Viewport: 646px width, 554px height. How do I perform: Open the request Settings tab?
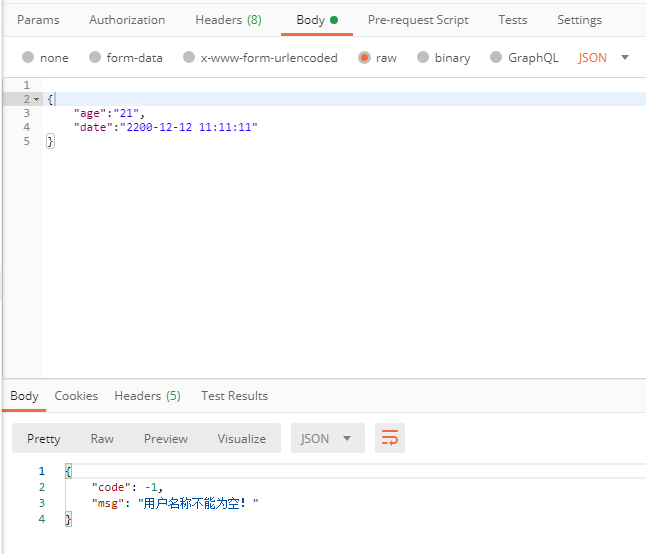tap(579, 20)
